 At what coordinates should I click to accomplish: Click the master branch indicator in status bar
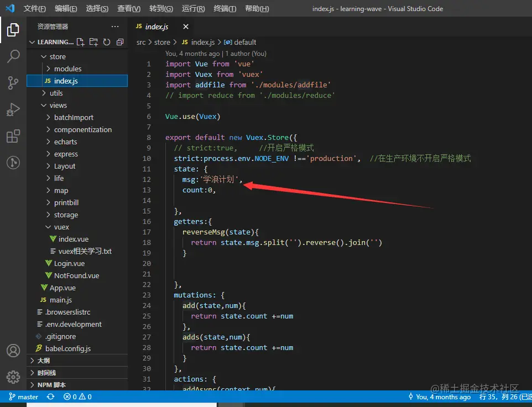click(x=23, y=397)
